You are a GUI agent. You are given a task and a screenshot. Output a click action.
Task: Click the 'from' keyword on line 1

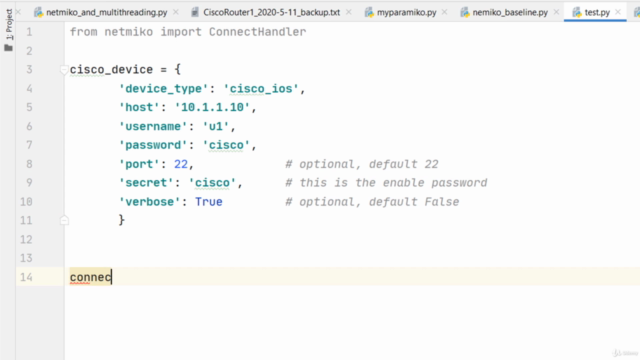pyautogui.click(x=84, y=32)
